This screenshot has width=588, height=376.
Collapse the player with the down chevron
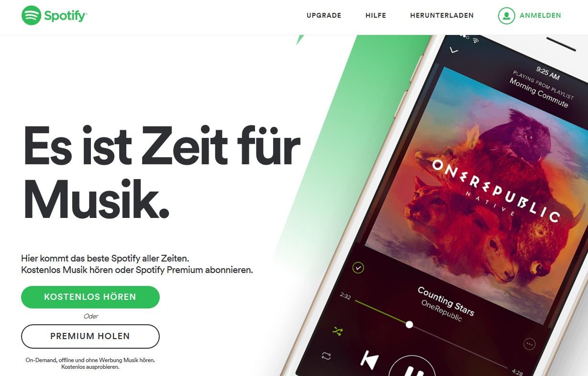[x=454, y=50]
